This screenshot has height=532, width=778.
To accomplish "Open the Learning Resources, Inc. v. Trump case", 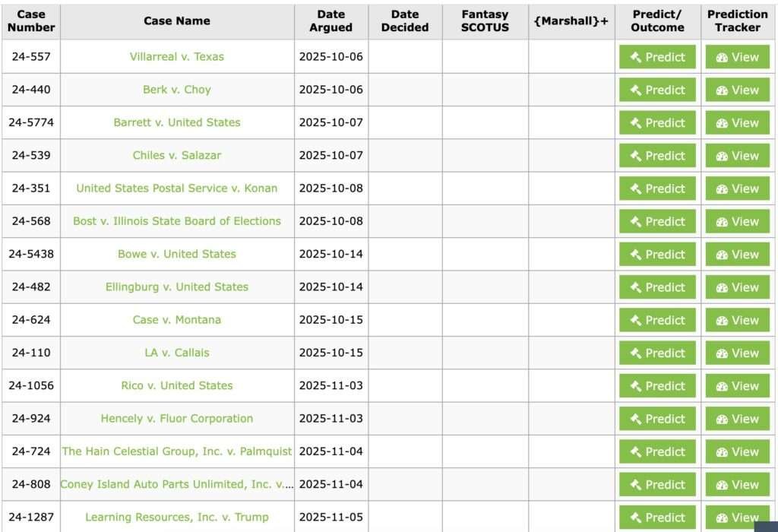I will (x=177, y=518).
